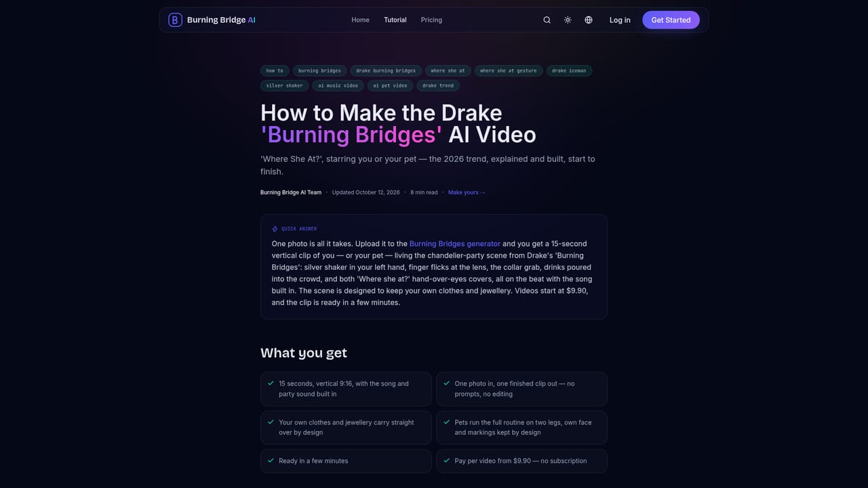The image size is (868, 488).
Task: Open the Burning Bridges generator link
Action: click(455, 243)
